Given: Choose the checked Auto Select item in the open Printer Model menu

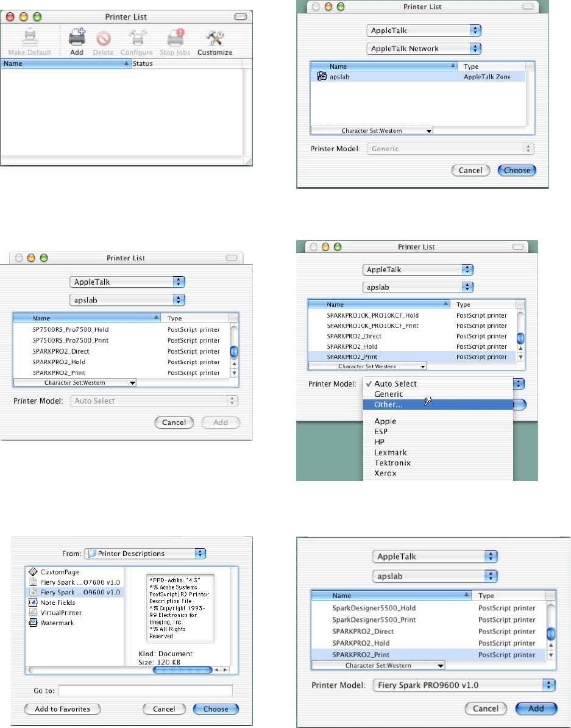Looking at the screenshot, I should pyautogui.click(x=438, y=384).
